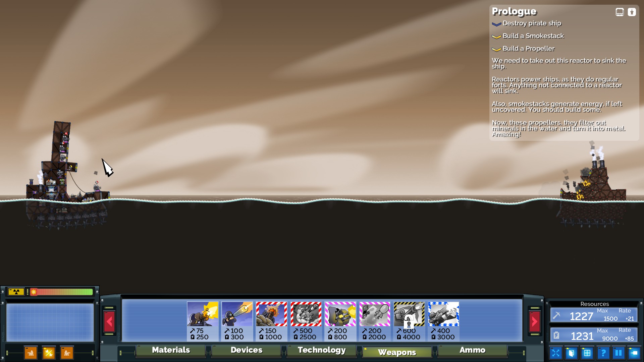
Task: Choose the mortar weapon costing 150 metal
Action: coord(271,321)
